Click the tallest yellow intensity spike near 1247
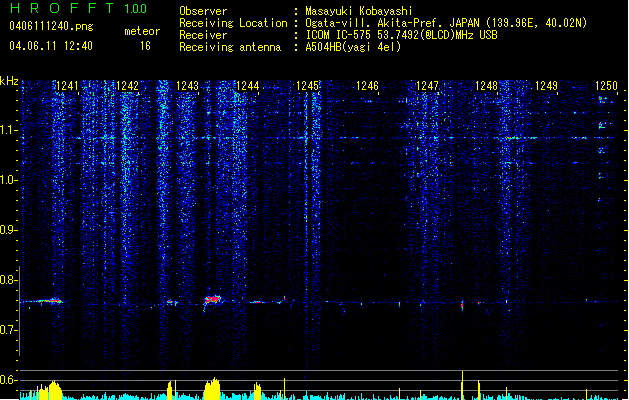The width and height of the screenshot is (629, 400). coord(463,385)
